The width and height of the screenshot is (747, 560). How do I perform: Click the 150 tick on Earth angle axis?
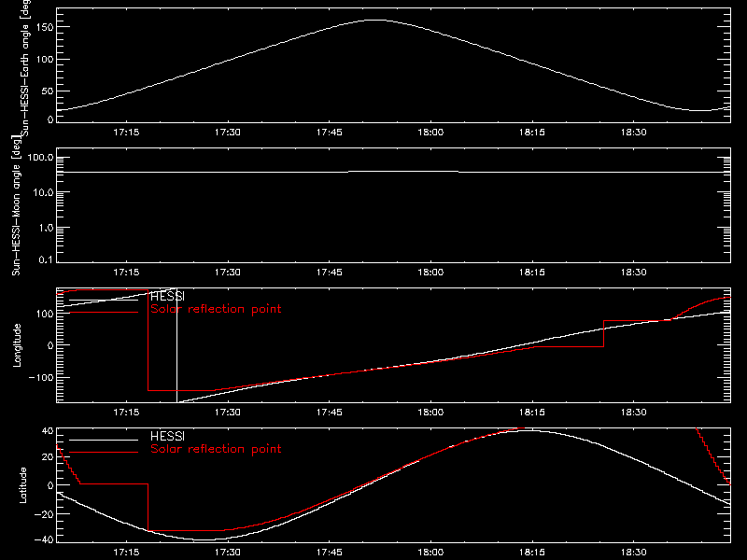click(x=45, y=27)
